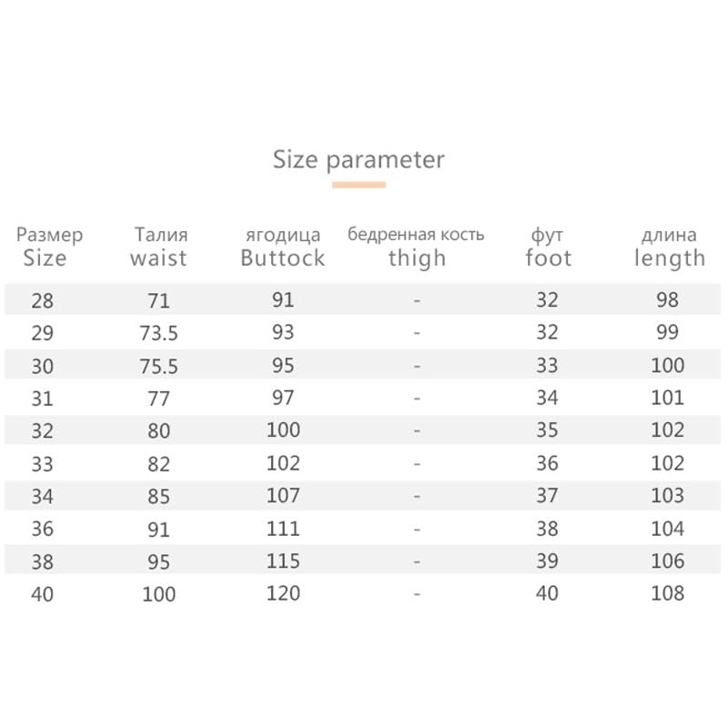
Task: Select the "waist" column header
Action: 158,258
